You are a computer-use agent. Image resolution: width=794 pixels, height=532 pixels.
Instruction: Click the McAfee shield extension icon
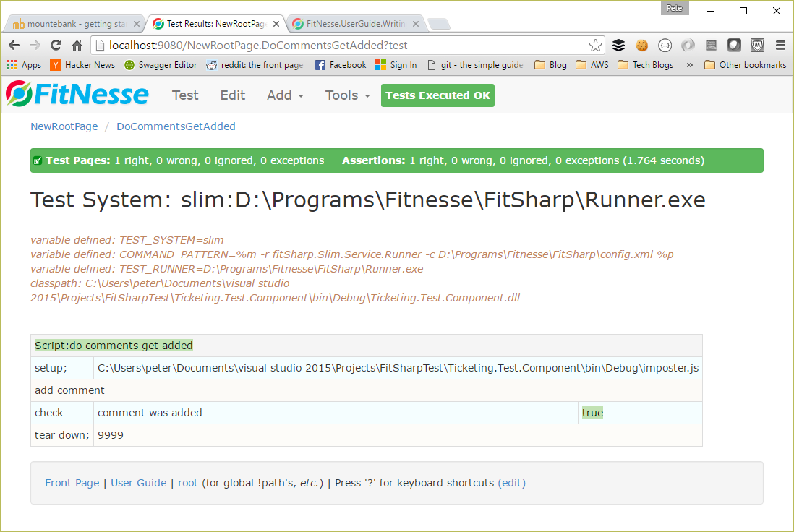coord(757,45)
